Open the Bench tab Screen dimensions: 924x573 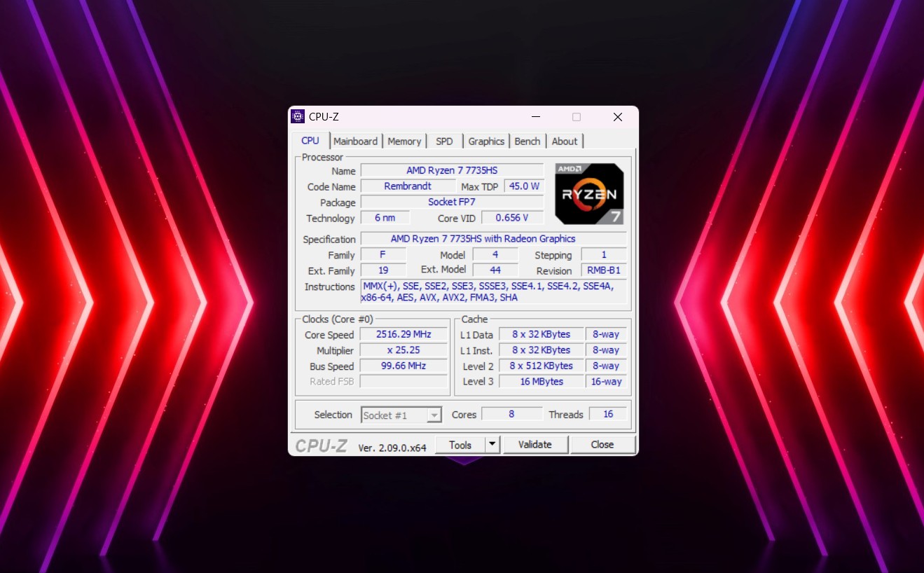coord(527,141)
